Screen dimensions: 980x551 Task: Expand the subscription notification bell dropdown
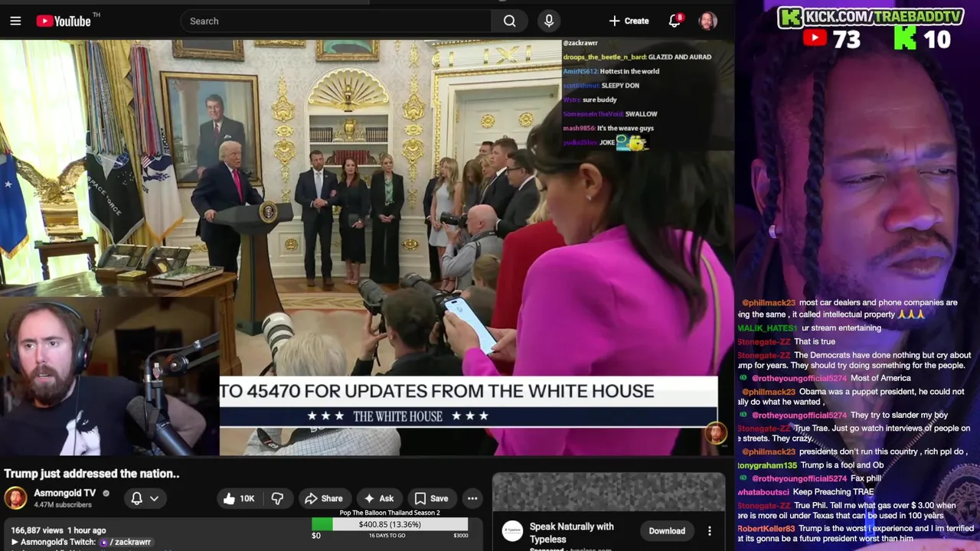pyautogui.click(x=145, y=498)
